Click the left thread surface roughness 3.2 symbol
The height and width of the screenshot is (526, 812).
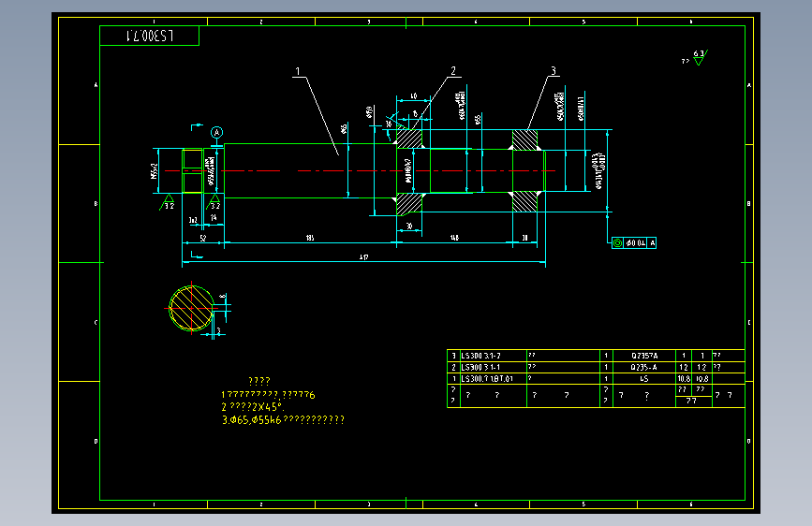(x=168, y=202)
